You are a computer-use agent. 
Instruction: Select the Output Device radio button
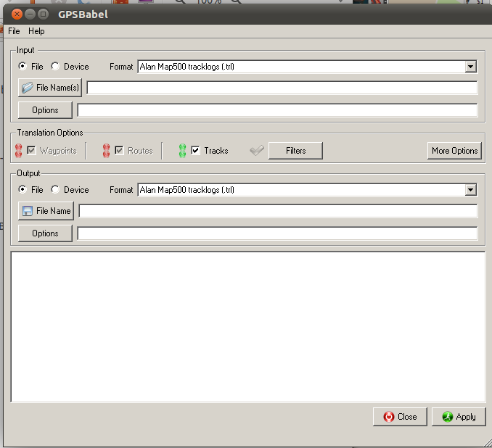pyautogui.click(x=55, y=190)
